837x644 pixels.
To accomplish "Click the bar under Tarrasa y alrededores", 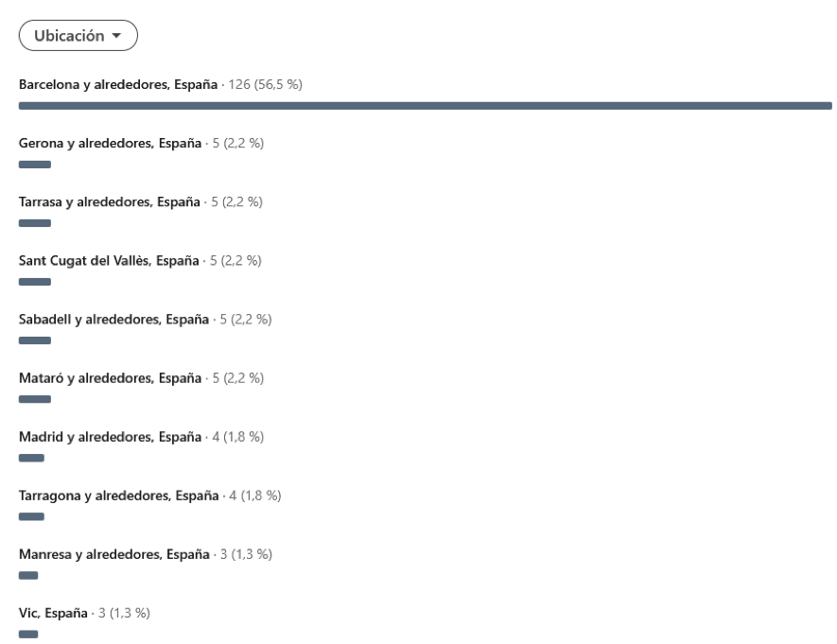I will tap(35, 223).
